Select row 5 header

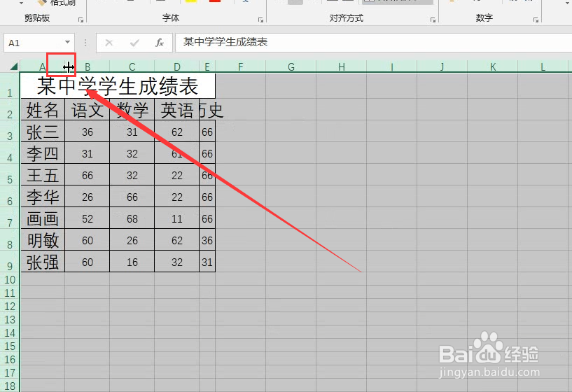point(10,175)
